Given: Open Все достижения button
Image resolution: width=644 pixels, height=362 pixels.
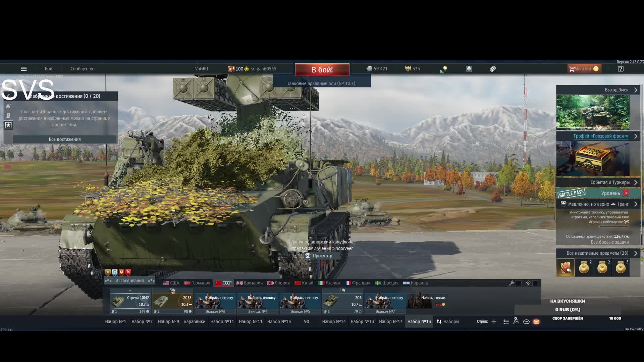Looking at the screenshot, I should 65,139.
